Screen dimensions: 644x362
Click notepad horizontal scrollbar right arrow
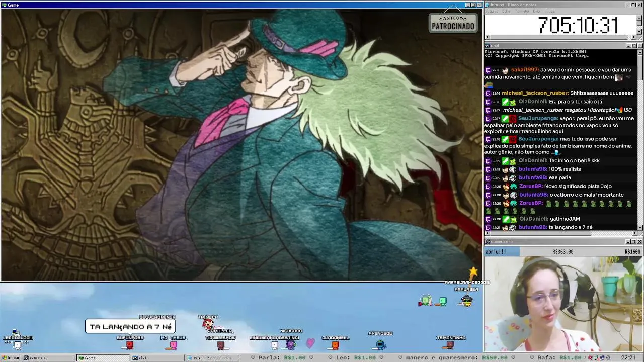[x=634, y=37]
